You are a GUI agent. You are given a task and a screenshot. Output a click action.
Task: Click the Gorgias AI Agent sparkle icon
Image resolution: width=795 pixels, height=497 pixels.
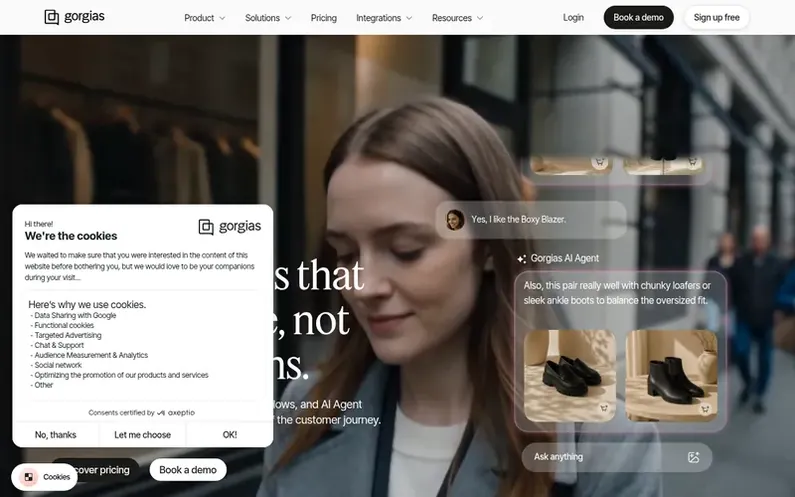521,259
